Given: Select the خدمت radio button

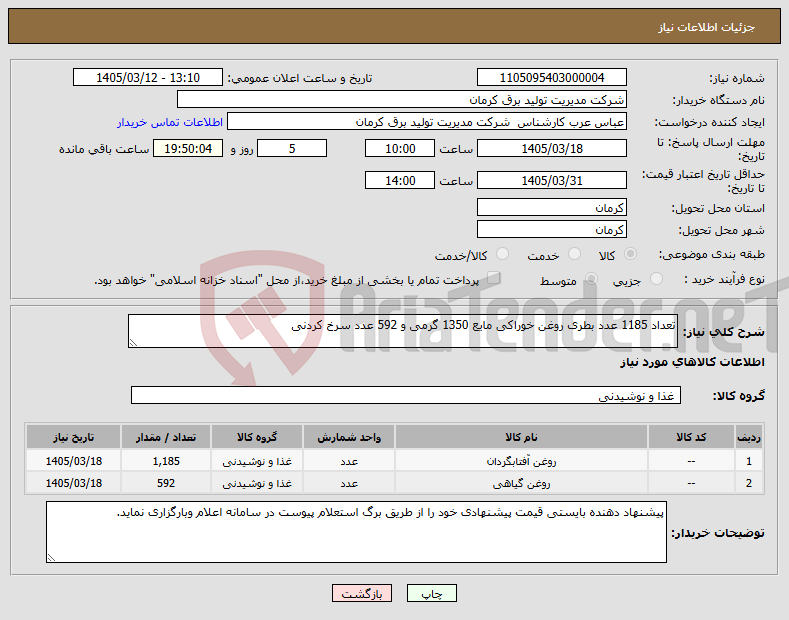Looking at the screenshot, I should [x=574, y=254].
